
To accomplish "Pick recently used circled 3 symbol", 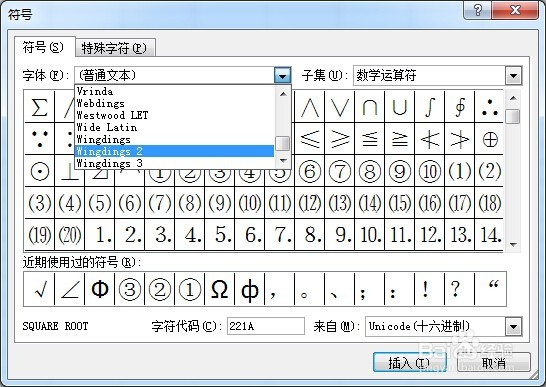I will 130,289.
